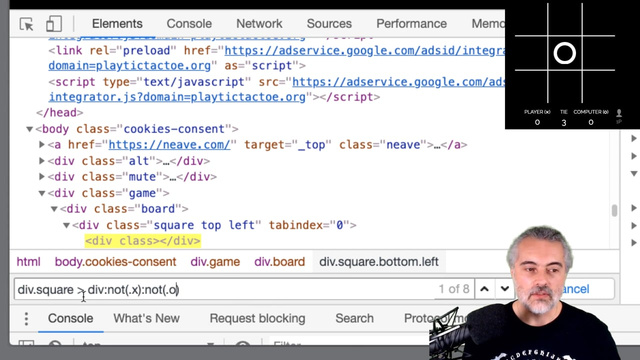Click the selector search input field

click(x=224, y=289)
